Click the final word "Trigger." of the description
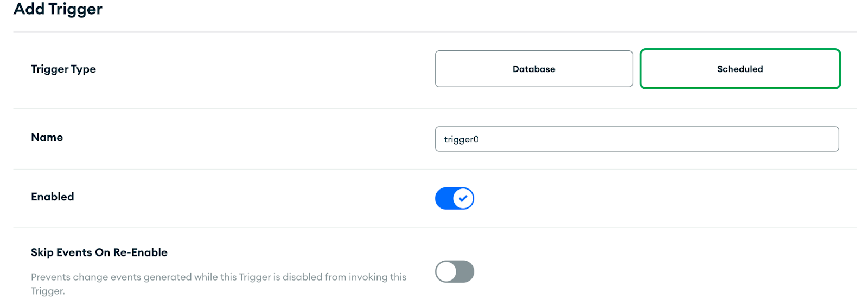The width and height of the screenshot is (868, 299). 48,291
